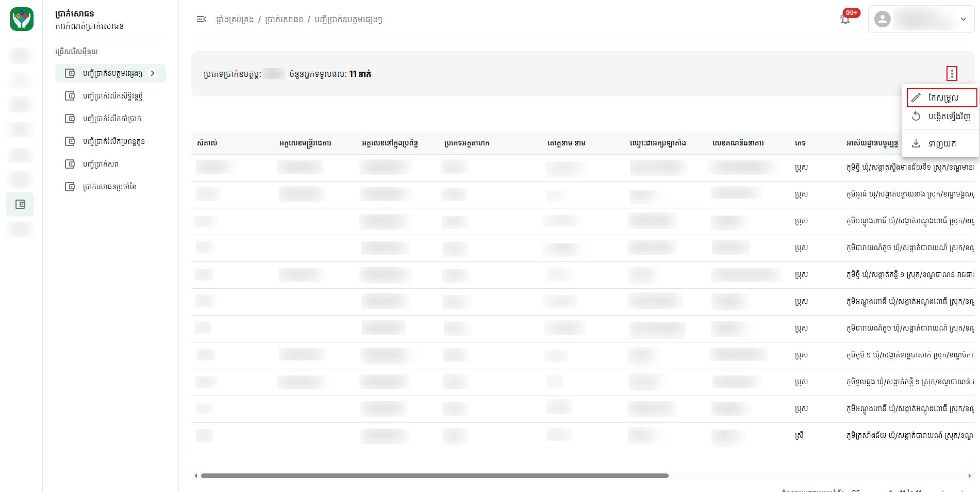The image size is (980, 492).
Task: Open បញ្ជីប្រាក់រំលឹកសិទ្ធិវន្តថ្មី module
Action: [x=110, y=96]
